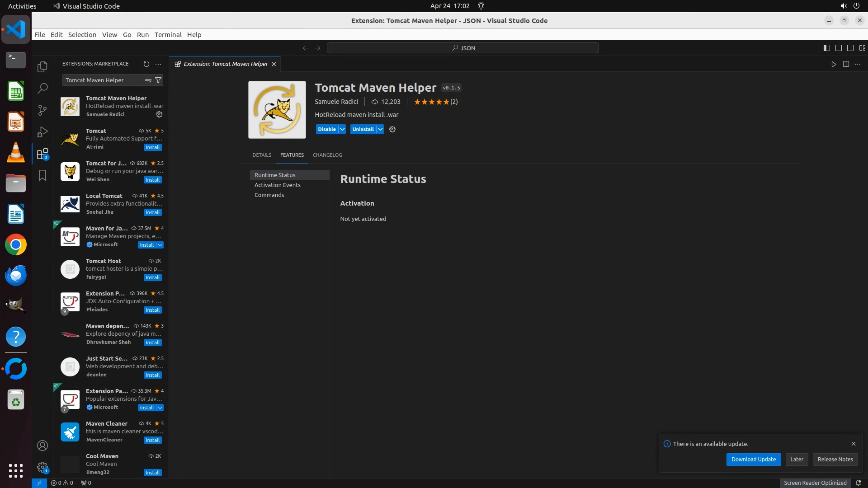Open install dropdown for Maven for Java
This screenshot has width=868, height=488.
[160, 245]
